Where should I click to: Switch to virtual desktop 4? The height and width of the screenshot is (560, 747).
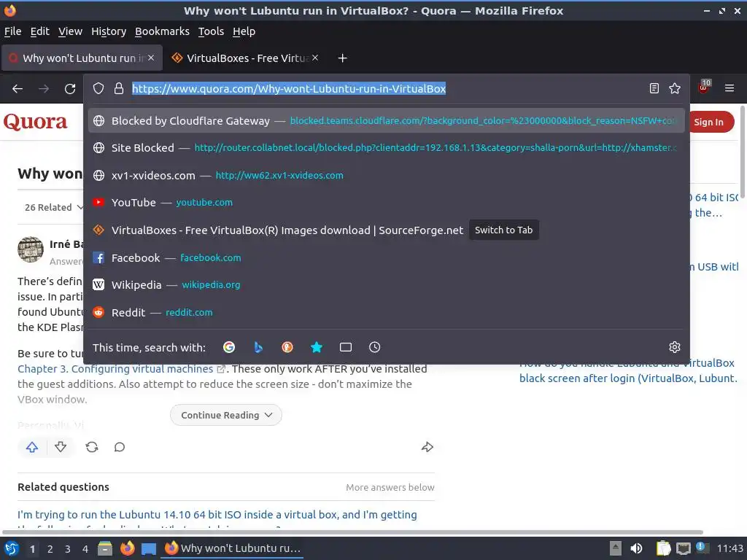85,549
